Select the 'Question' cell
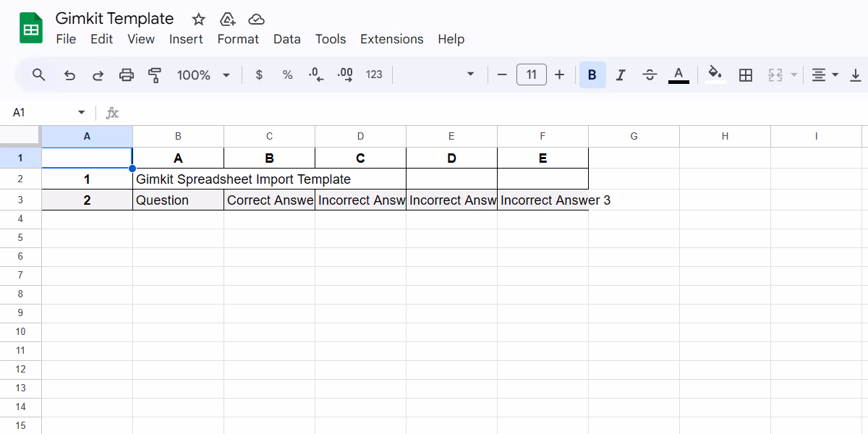Image resolution: width=868 pixels, height=434 pixels. click(x=179, y=200)
